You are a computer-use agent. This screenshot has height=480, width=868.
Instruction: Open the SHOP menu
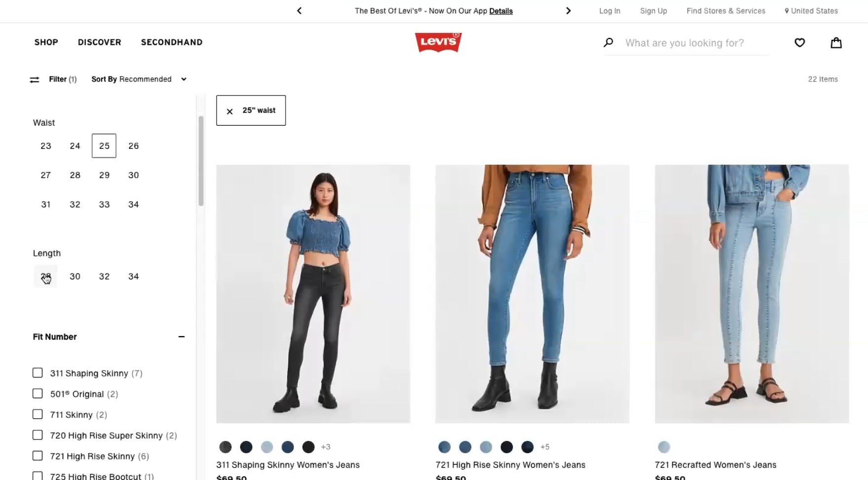click(x=46, y=42)
